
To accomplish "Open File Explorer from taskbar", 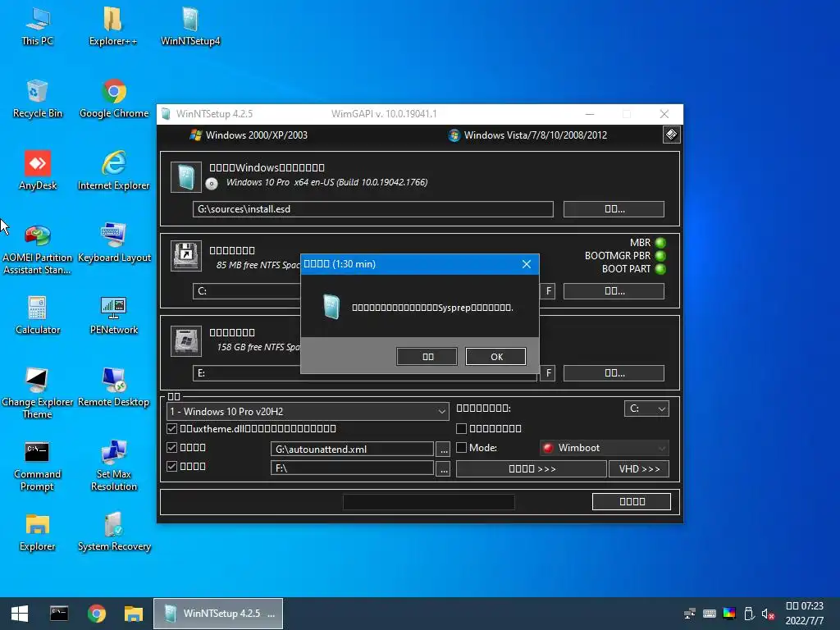I will click(134, 614).
